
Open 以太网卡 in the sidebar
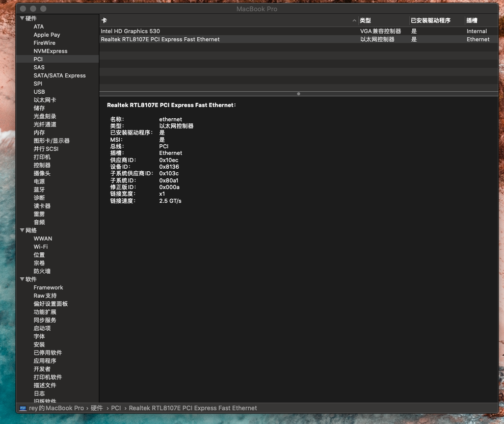pos(45,100)
